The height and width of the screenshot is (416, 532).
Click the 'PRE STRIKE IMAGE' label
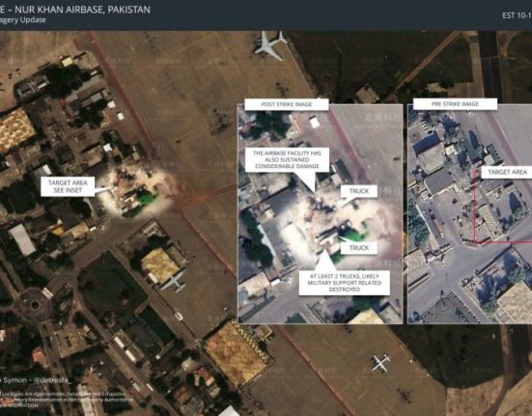pos(455,104)
